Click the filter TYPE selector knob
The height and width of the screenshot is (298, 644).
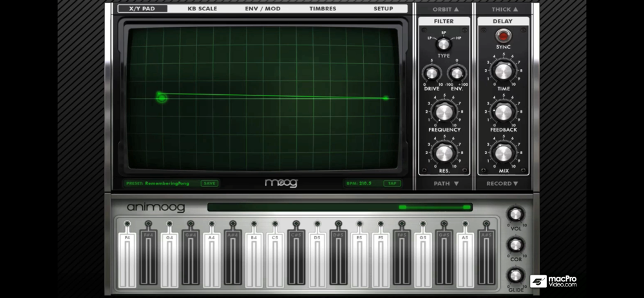click(443, 44)
